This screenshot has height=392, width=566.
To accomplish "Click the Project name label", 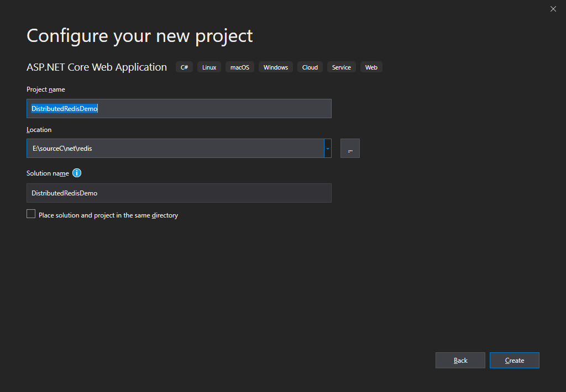I will click(46, 89).
